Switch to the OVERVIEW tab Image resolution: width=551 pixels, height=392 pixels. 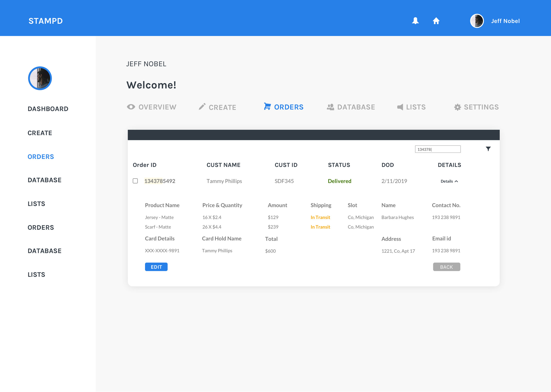pyautogui.click(x=157, y=107)
